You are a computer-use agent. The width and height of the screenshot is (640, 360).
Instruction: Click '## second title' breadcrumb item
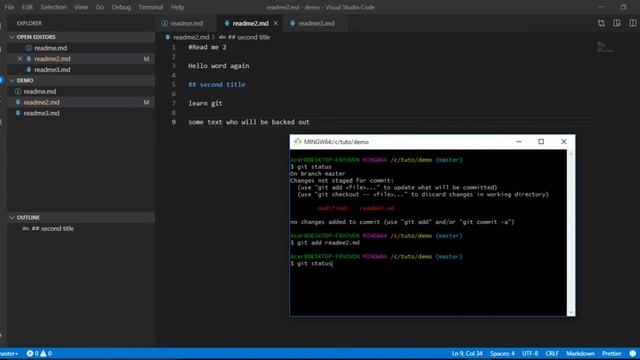[249, 37]
